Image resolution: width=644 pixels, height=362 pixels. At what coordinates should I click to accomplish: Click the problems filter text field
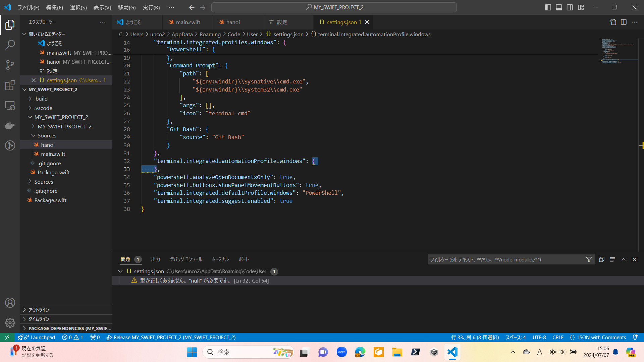click(506, 259)
